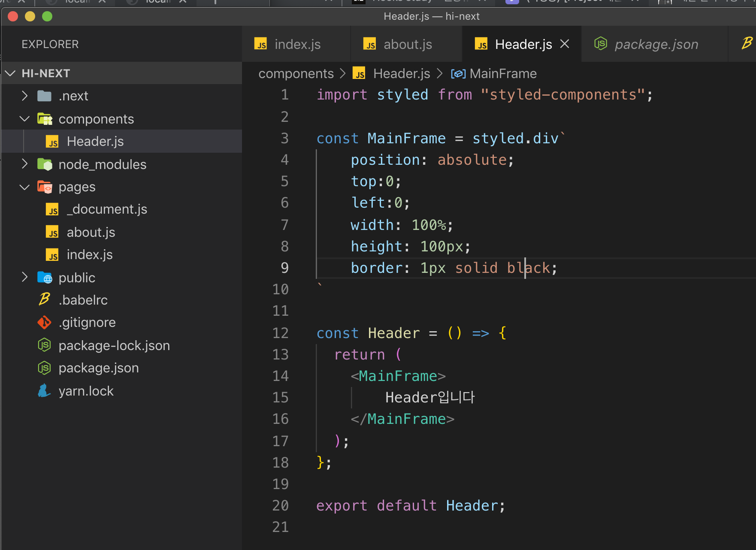Open the package.json editor tab
The image size is (756, 550).
point(655,44)
